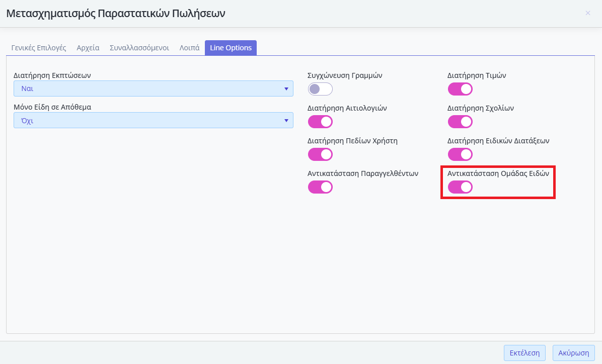The height and width of the screenshot is (364, 602).
Task: Switch to the Γενικές Επιλογές tab
Action: (x=39, y=48)
